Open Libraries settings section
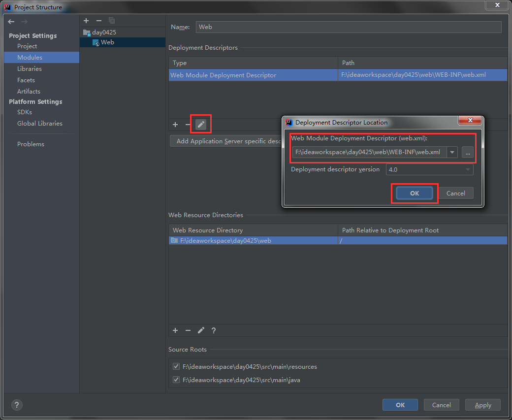Image resolution: width=512 pixels, height=420 pixels. point(30,68)
